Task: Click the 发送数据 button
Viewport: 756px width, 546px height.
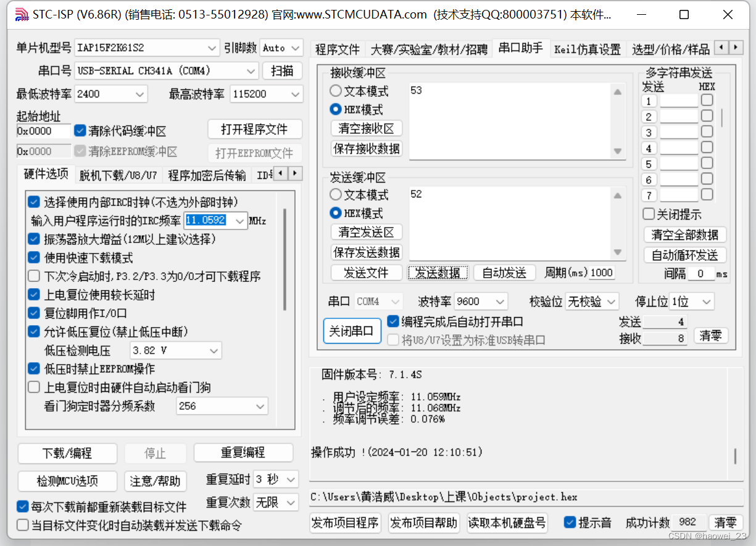Action: pos(438,273)
